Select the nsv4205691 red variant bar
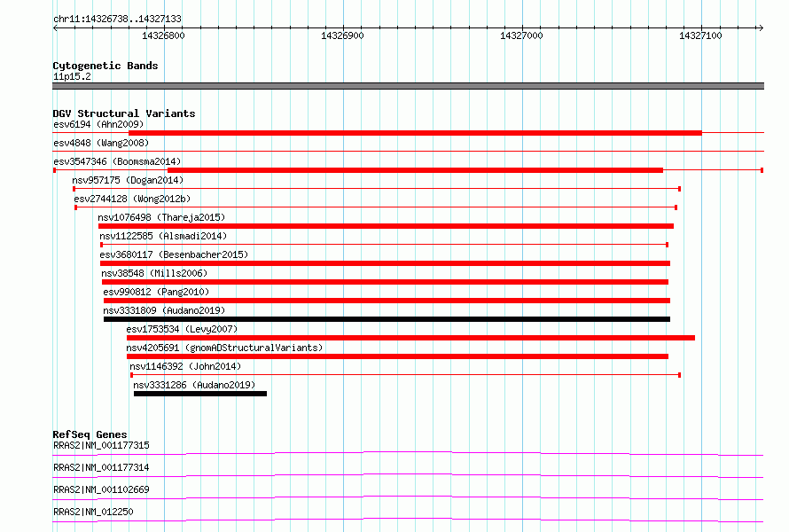Screen dimensions: 789x532 click(x=397, y=356)
